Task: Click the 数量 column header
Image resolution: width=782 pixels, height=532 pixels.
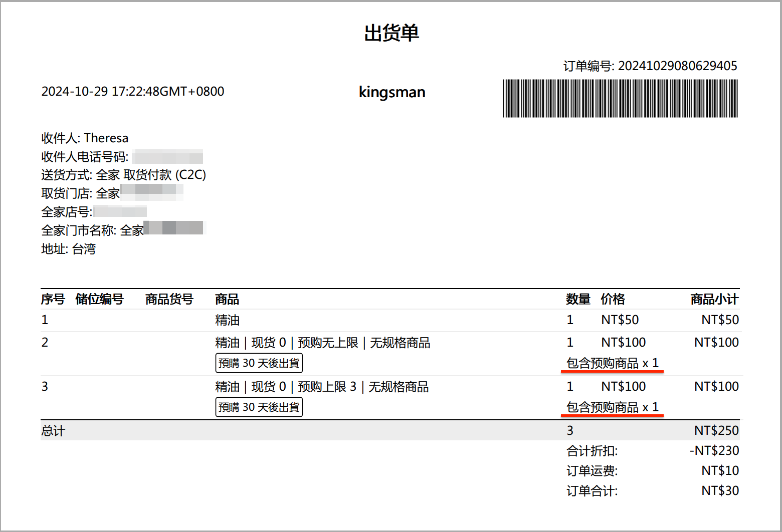Action: point(578,299)
